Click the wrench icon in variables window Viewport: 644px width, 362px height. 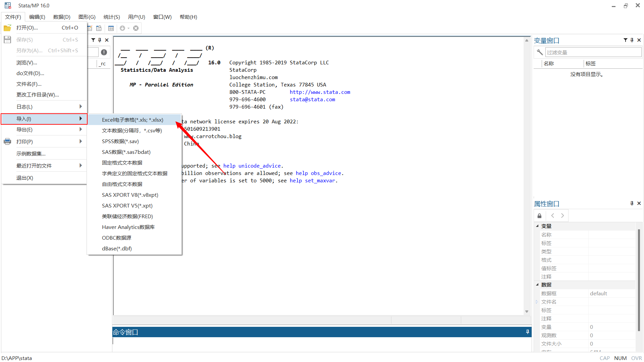[x=540, y=52]
